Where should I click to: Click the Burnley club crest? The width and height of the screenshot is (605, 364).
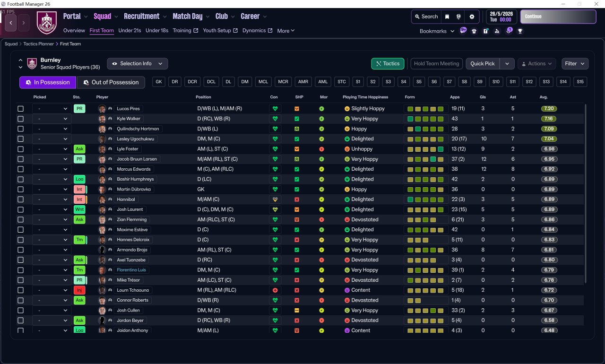(46, 22)
